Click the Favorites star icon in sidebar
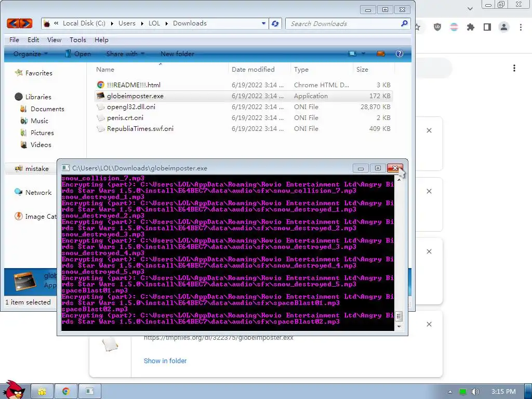Image resolution: width=532 pixels, height=399 pixels. point(19,73)
